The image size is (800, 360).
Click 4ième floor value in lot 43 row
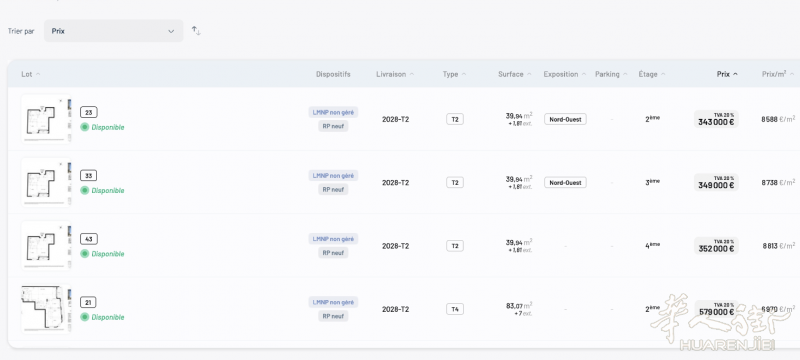(x=653, y=245)
